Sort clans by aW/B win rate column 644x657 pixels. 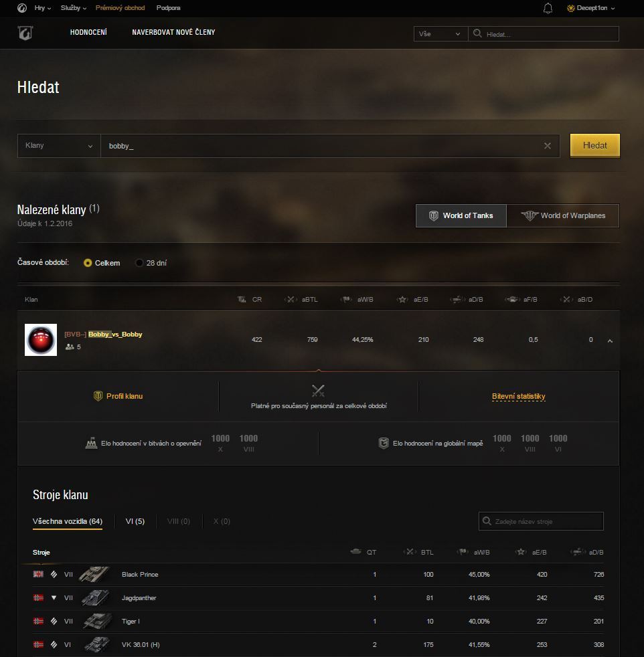(357, 300)
